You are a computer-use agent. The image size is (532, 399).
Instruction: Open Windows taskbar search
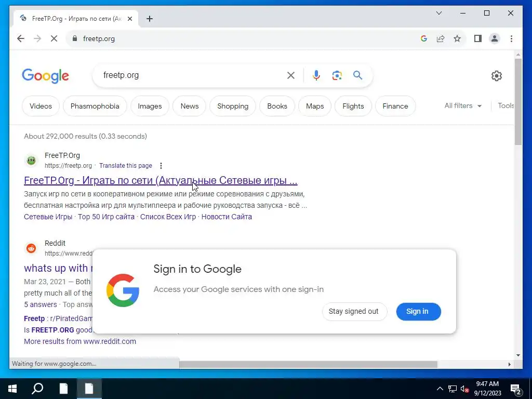click(37, 389)
